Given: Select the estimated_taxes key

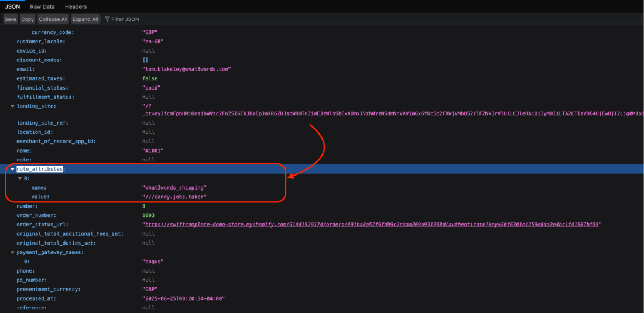Looking at the screenshot, I should 41,78.
